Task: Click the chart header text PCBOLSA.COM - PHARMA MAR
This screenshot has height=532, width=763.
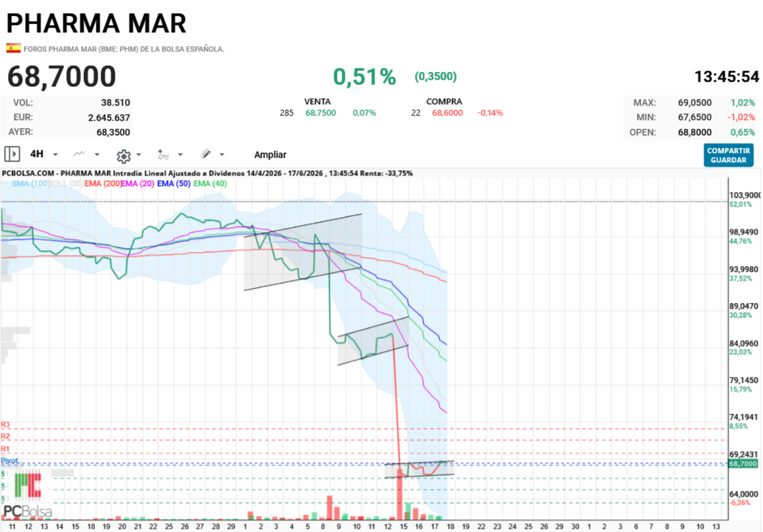Action: pyautogui.click(x=56, y=173)
